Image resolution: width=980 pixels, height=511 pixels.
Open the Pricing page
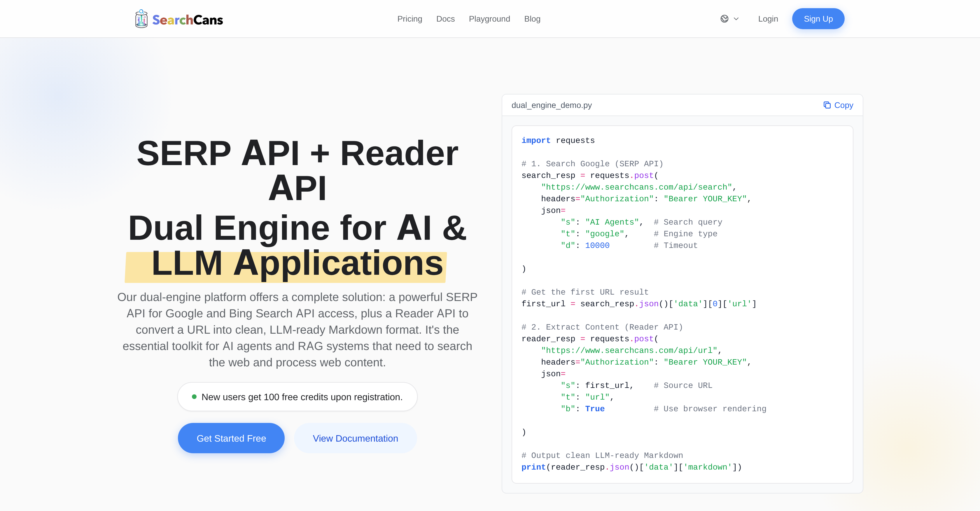(x=410, y=19)
